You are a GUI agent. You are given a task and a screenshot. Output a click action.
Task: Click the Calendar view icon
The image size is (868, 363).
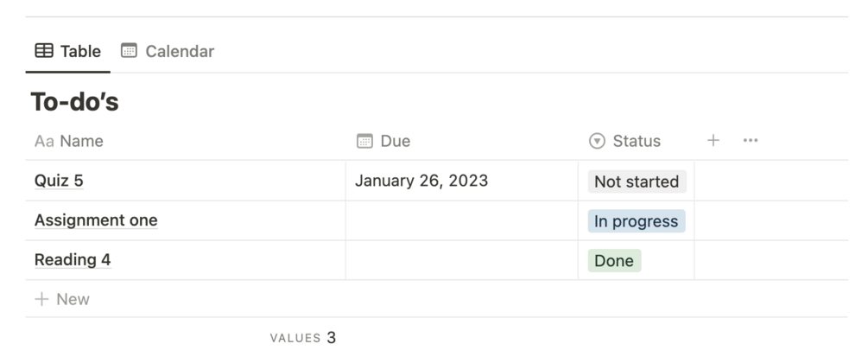point(129,51)
